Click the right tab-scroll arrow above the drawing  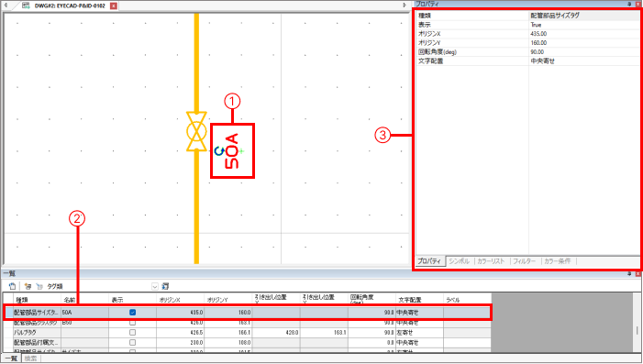coord(405,6)
